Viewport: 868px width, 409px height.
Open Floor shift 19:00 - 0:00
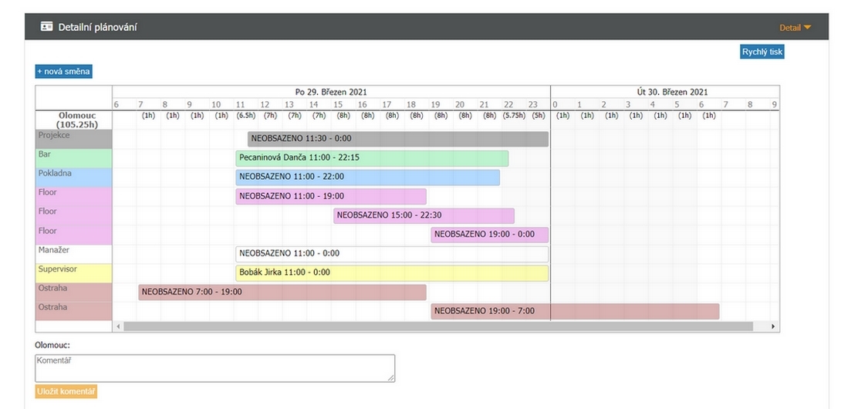pos(489,235)
